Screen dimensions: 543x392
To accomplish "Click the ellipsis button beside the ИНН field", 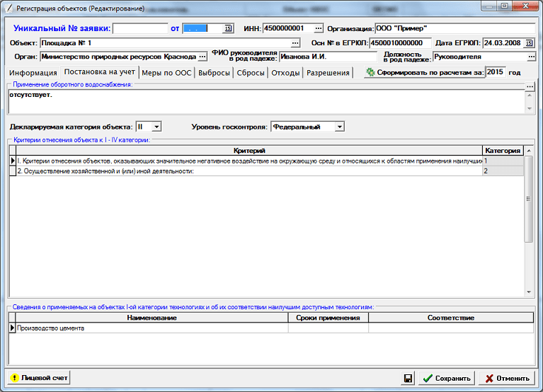I will pos(319,28).
